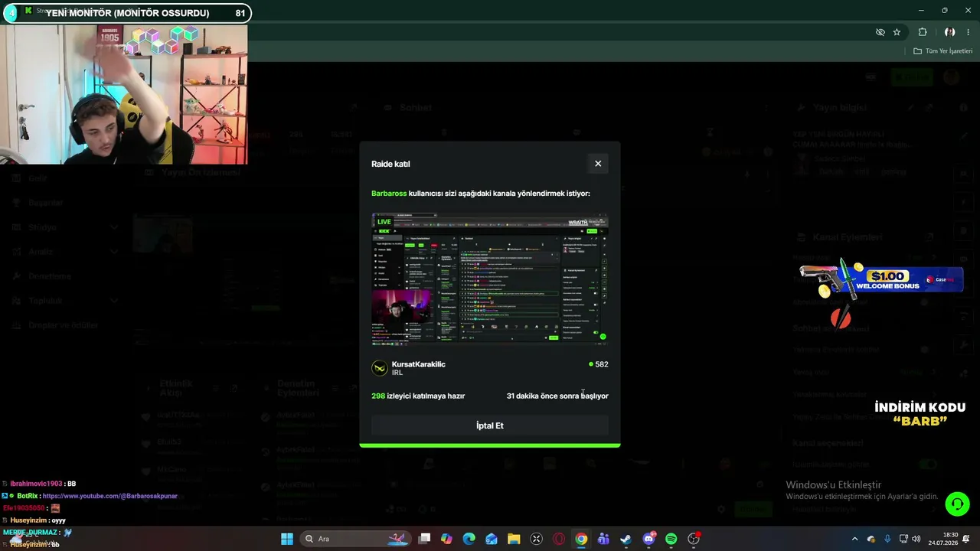Click the Barbaross username in the raid dialog
This screenshot has height=551, width=980.
[x=389, y=194]
